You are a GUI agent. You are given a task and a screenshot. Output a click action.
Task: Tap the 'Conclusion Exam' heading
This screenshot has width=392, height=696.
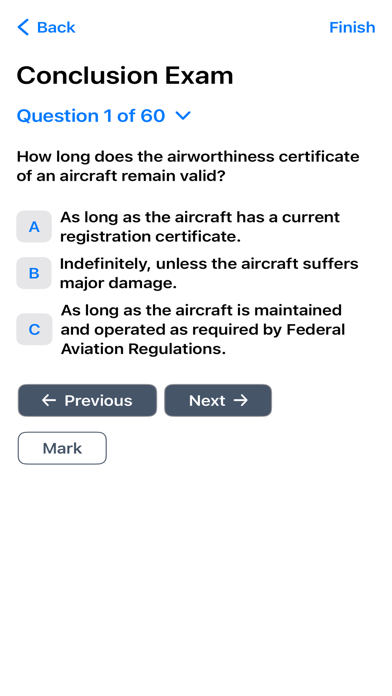tap(125, 75)
